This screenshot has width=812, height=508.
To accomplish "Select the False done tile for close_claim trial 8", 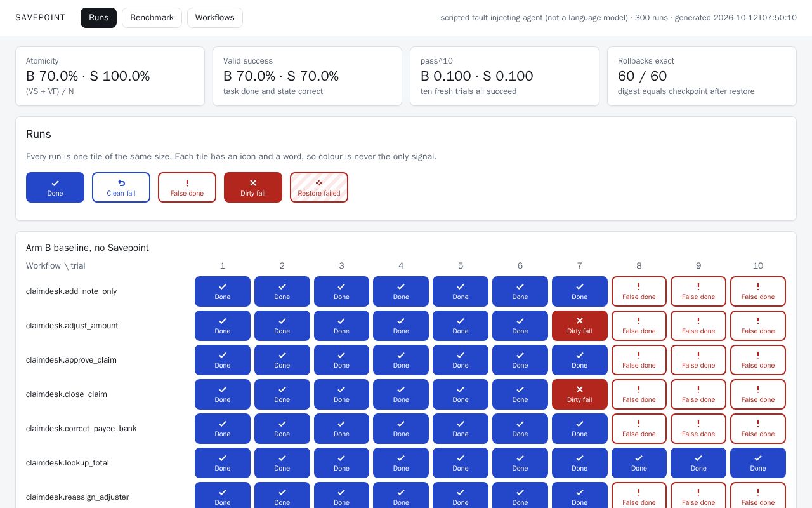I will pos(639,394).
